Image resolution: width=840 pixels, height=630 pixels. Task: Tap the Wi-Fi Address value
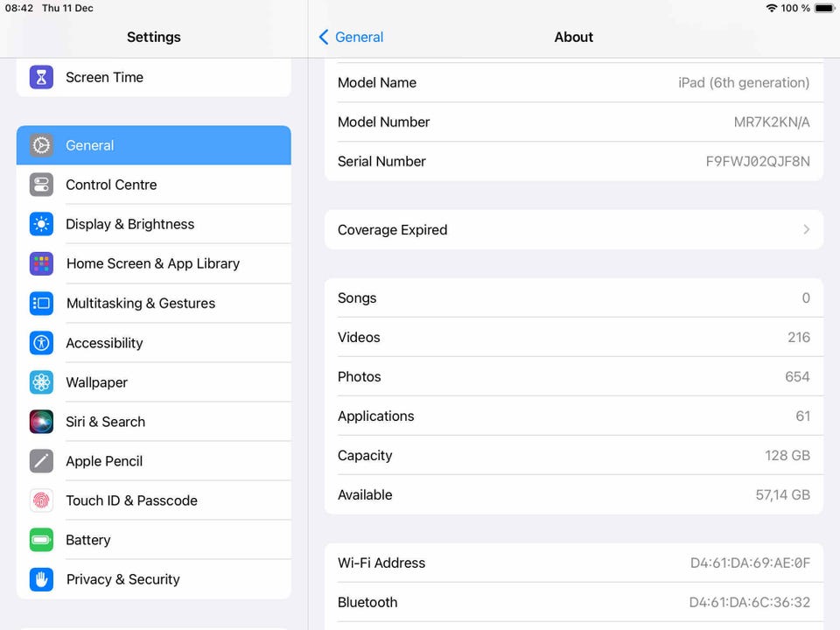click(x=750, y=563)
